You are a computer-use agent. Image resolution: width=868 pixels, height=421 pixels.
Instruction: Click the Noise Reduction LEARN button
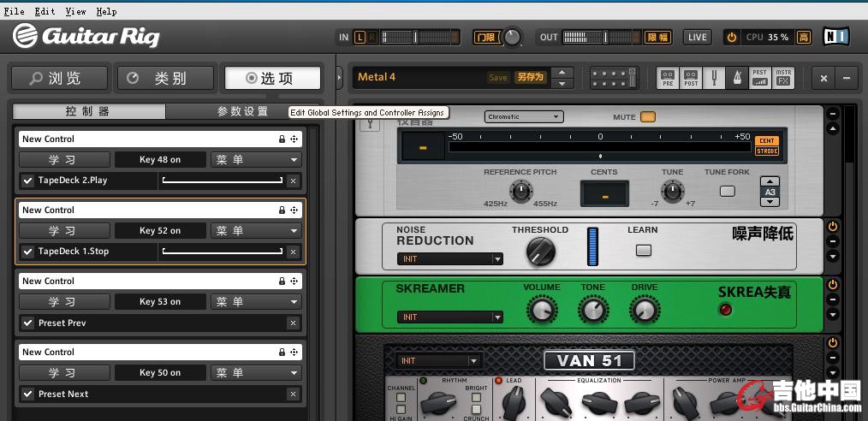(643, 251)
